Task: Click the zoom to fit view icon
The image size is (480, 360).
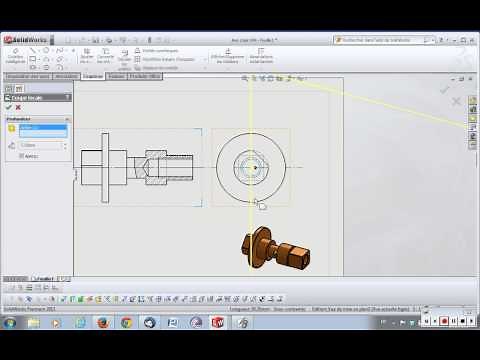Action: [x=245, y=78]
